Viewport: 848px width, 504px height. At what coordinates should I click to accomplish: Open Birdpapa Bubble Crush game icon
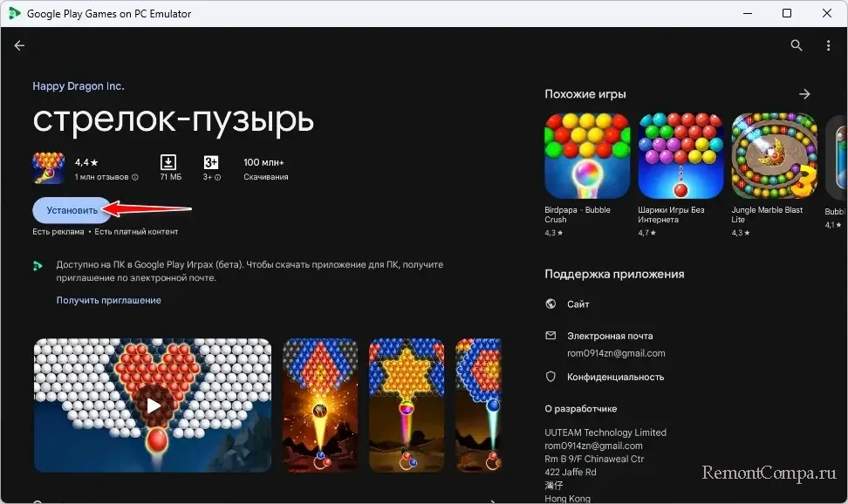click(585, 155)
